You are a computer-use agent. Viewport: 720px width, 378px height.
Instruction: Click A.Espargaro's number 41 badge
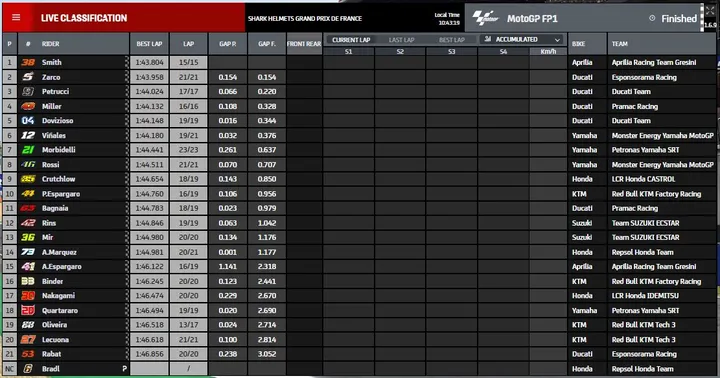pos(28,266)
